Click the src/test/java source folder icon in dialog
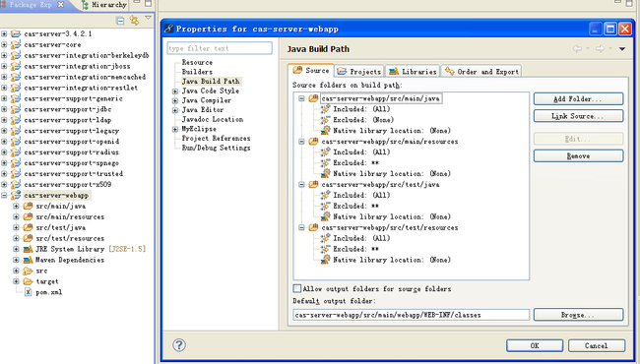The image size is (640, 364). point(313,184)
